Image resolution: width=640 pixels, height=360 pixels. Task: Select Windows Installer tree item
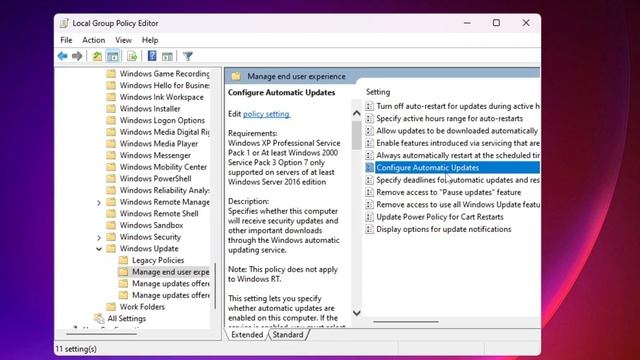[150, 109]
